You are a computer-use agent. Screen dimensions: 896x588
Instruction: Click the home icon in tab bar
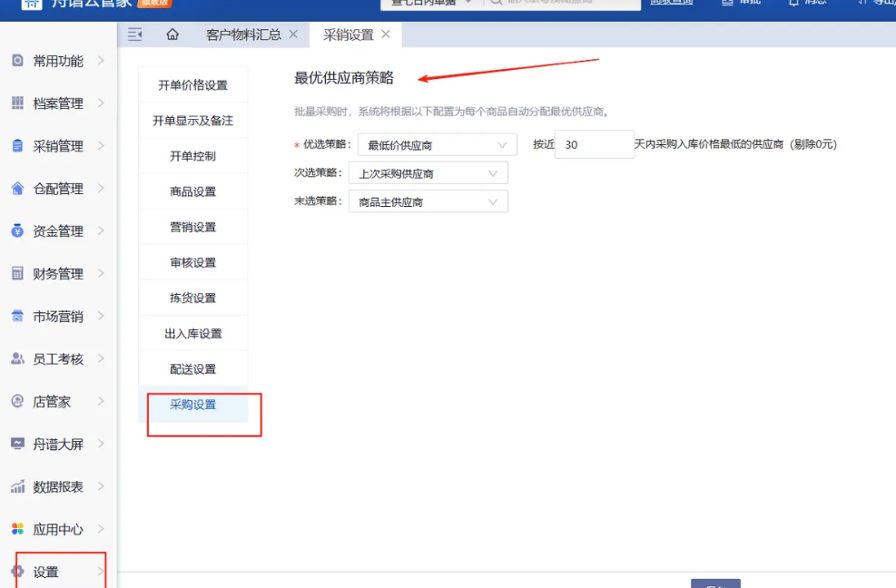pyautogui.click(x=172, y=34)
